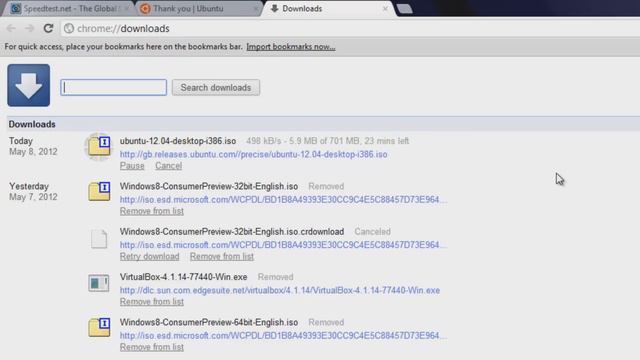Click the Speedtest.net tab favicon
The height and width of the screenshot is (360, 640).
[16, 9]
